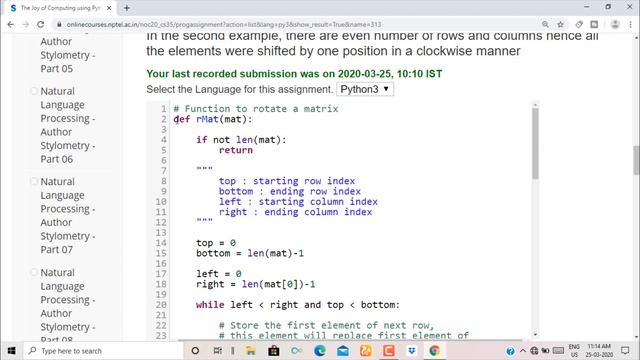Open Dropbox from taskbar
Screen dimensions: 640x360
411,351
